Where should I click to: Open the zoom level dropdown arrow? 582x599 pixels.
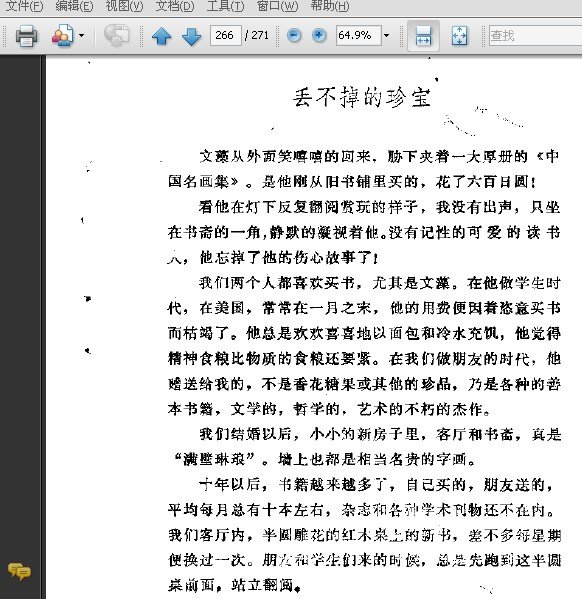point(387,36)
